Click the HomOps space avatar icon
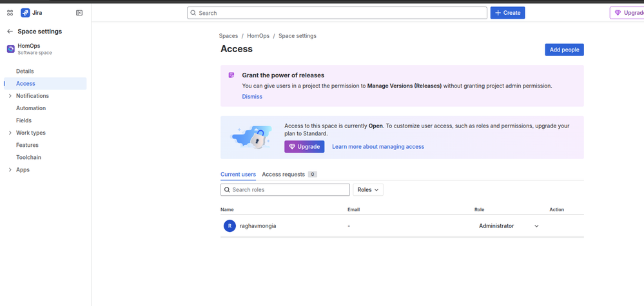This screenshot has width=644, height=306. (x=11, y=49)
